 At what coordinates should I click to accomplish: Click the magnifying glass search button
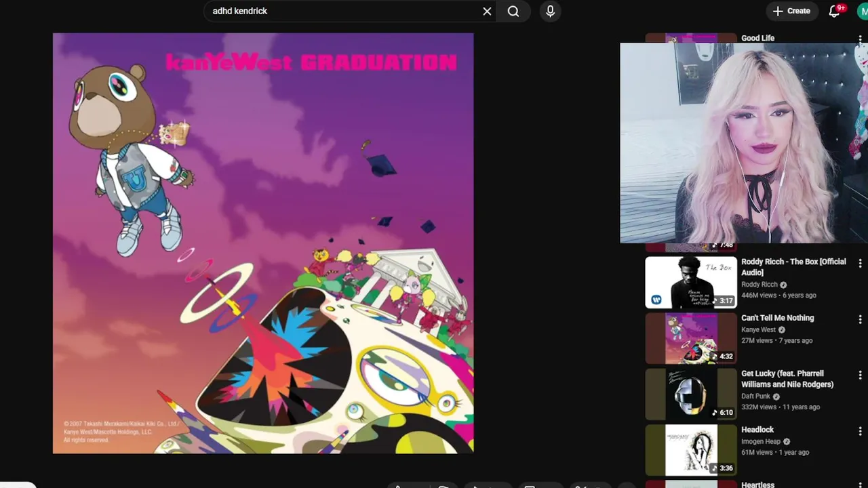coord(513,11)
